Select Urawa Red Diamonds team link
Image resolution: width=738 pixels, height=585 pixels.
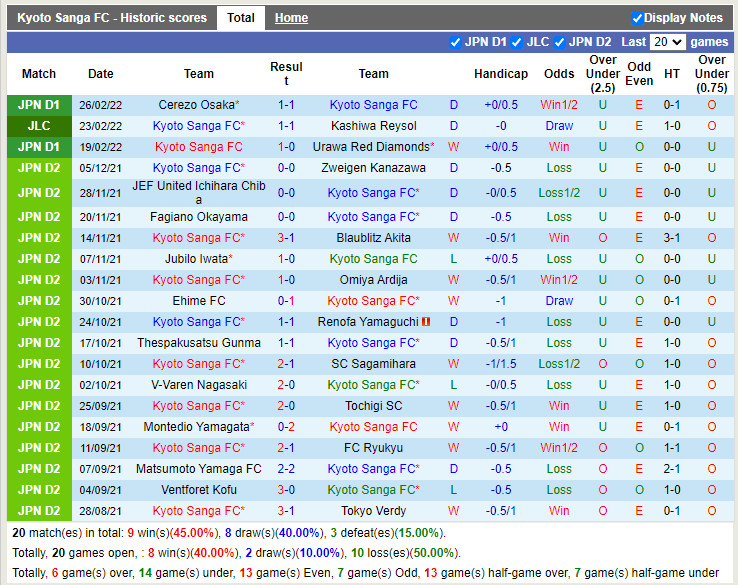coord(370,147)
